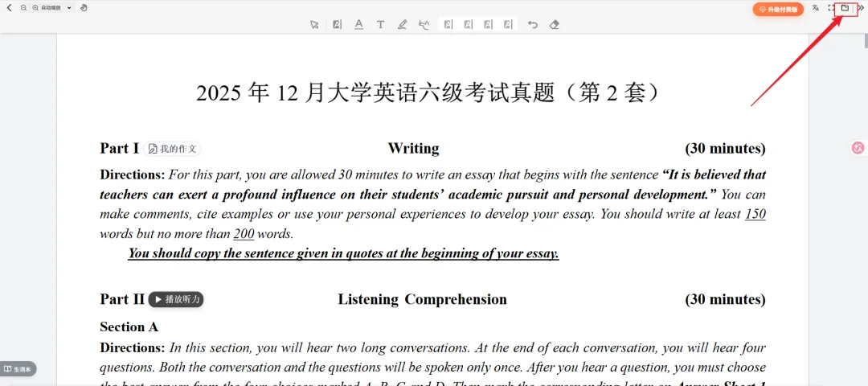The image size is (868, 386).
Task: Expand the double-chevron side panel
Action: [x=860, y=8]
